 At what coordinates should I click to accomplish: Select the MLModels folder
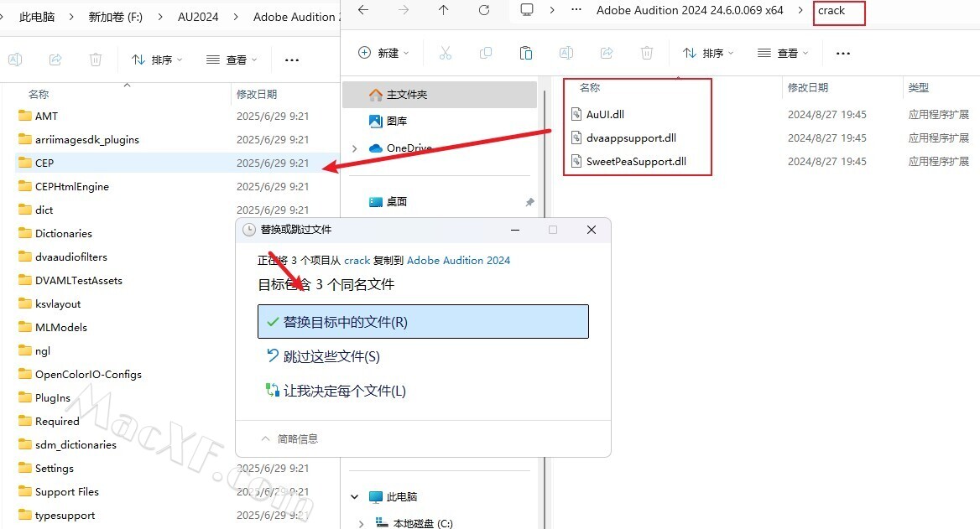[53, 327]
